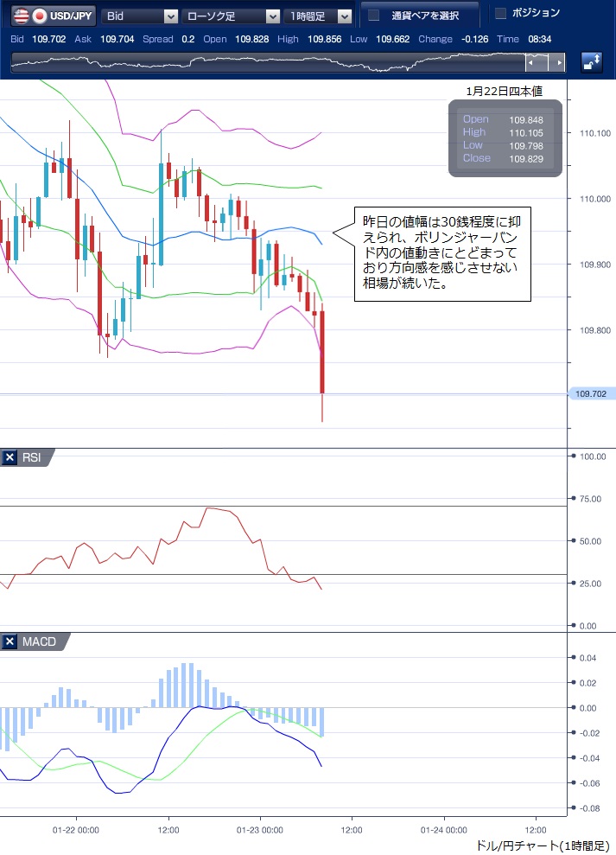Click the MACD panel label tab
The image size is (616, 855).
coord(39,641)
